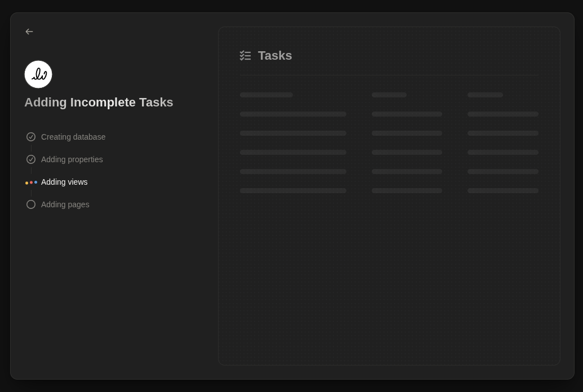Click the checkmark icon beside Adding properties

pos(31,159)
